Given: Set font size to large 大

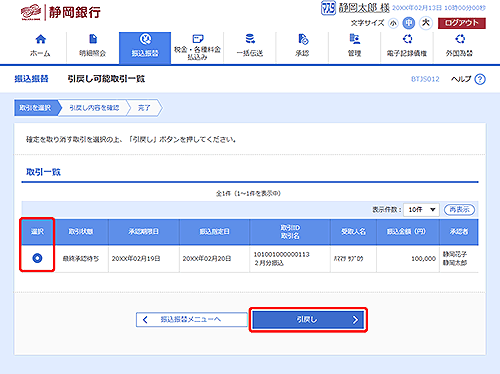Looking at the screenshot, I should tap(426, 23).
